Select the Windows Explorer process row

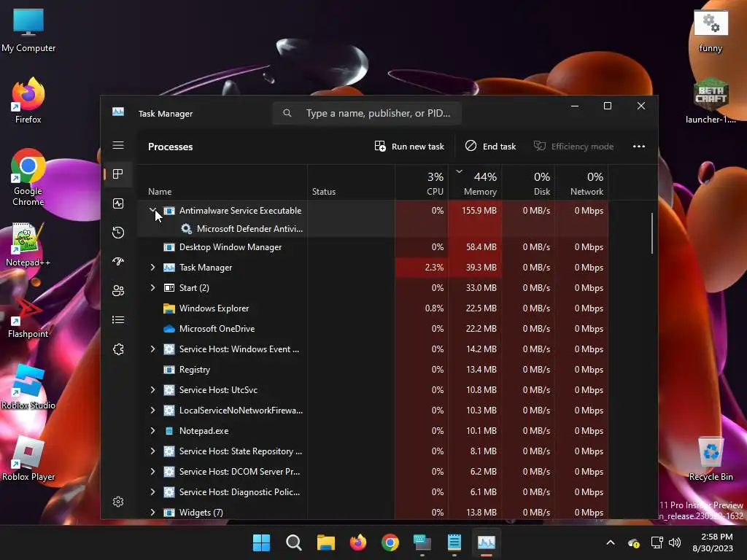point(373,308)
